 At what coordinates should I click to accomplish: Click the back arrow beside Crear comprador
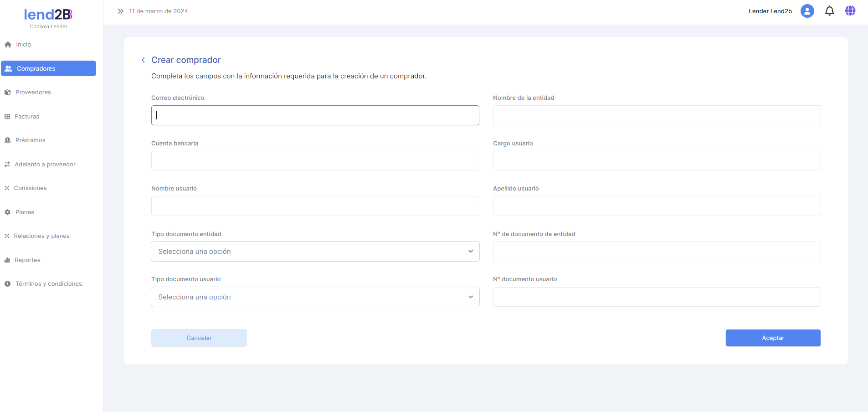tap(143, 60)
